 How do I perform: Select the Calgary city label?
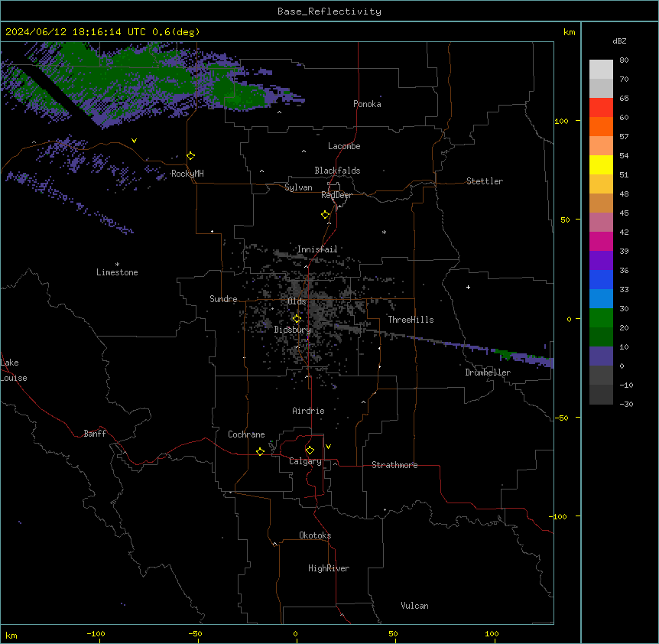[305, 461]
